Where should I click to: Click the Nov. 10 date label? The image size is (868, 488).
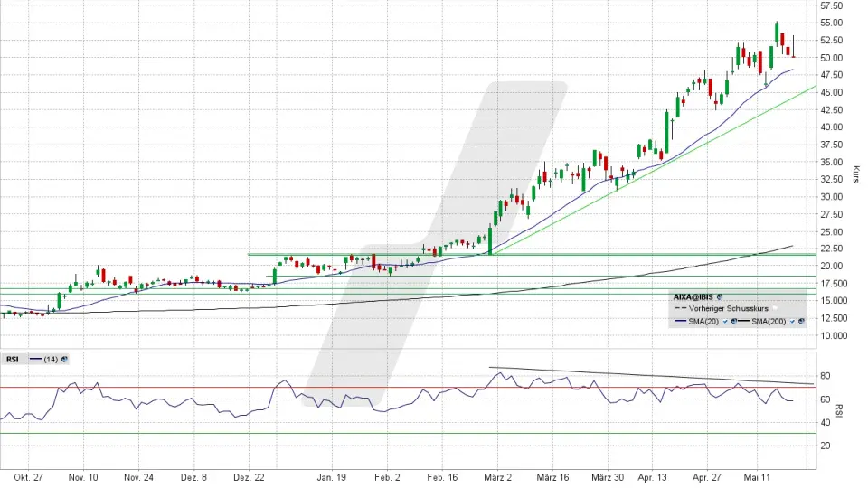coord(83,477)
